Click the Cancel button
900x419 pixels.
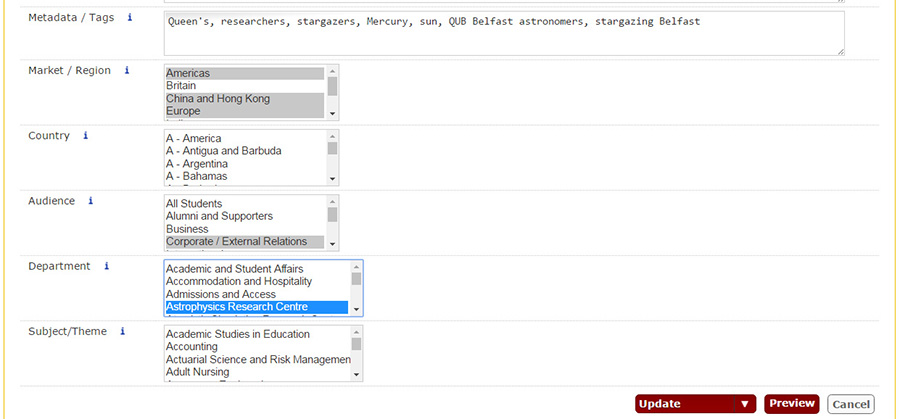(x=851, y=404)
